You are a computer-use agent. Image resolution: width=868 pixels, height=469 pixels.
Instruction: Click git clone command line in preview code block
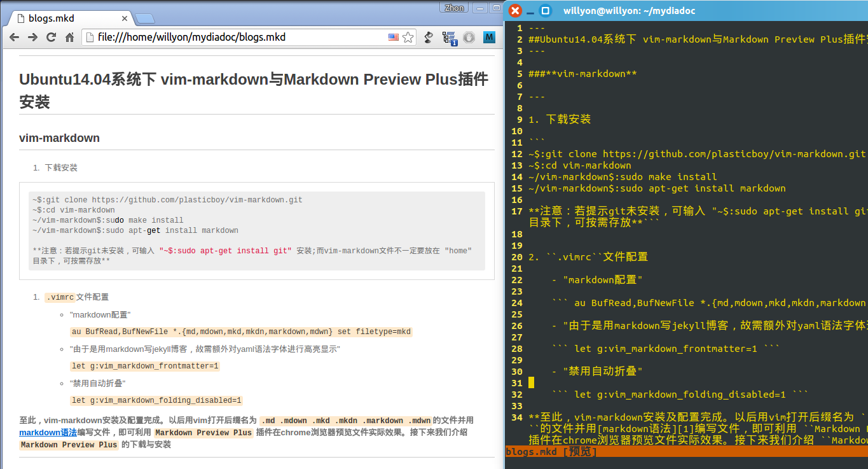tap(167, 200)
